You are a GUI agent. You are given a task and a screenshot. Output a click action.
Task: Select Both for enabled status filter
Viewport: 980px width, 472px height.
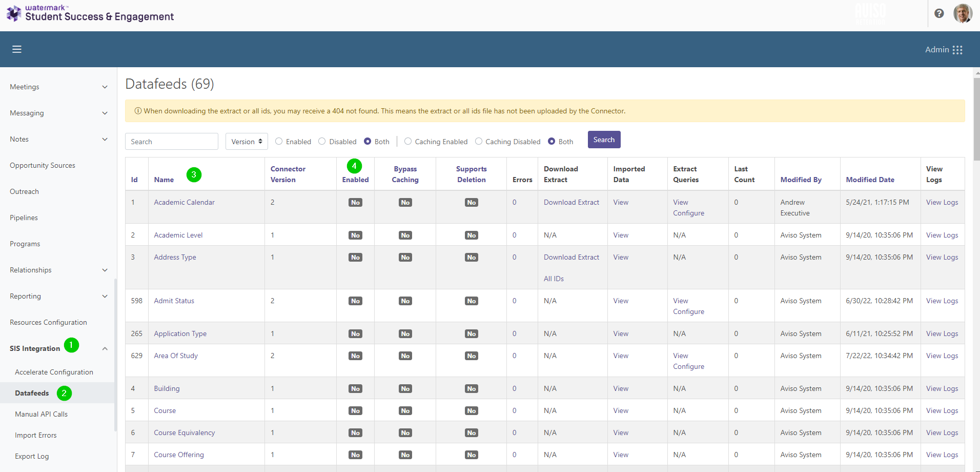(x=367, y=141)
